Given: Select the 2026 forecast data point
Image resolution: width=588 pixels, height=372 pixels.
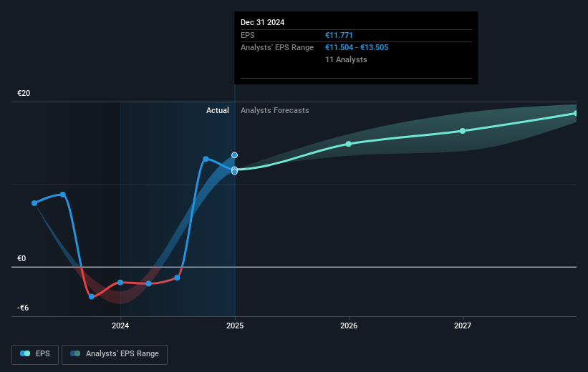Looking at the screenshot, I should click(x=348, y=144).
